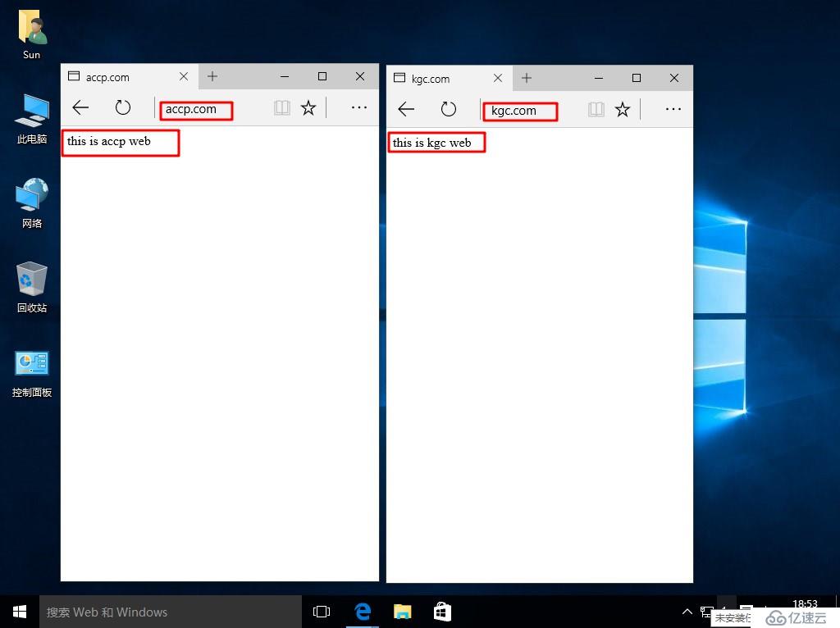Open reading view in accp.com window
Screen dimensions: 840x628
click(x=282, y=108)
